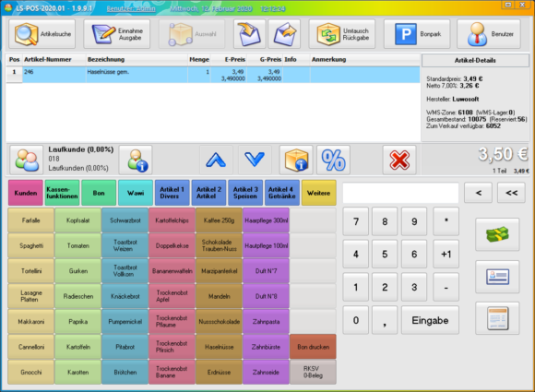Click the red X delete item icon
The image size is (535, 392).
point(399,160)
